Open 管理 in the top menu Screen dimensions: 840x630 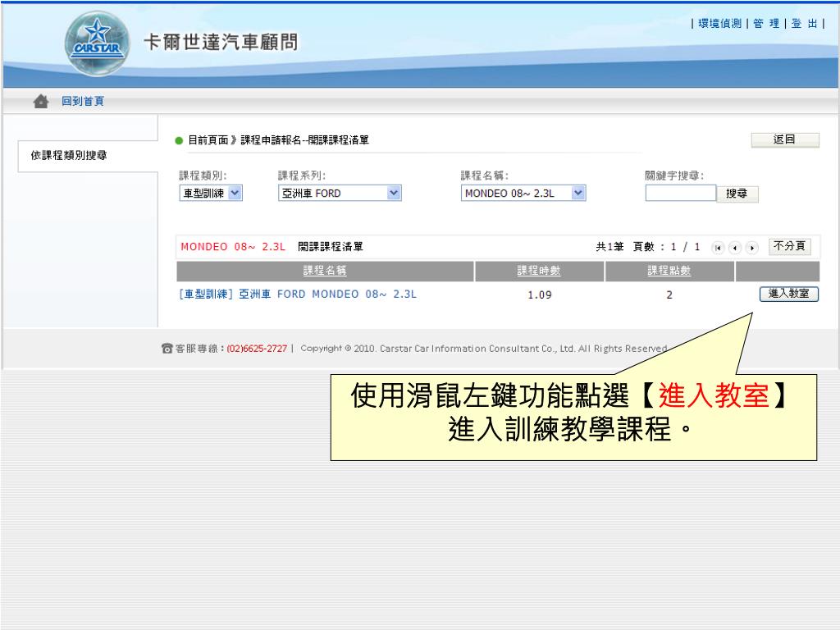coord(765,24)
